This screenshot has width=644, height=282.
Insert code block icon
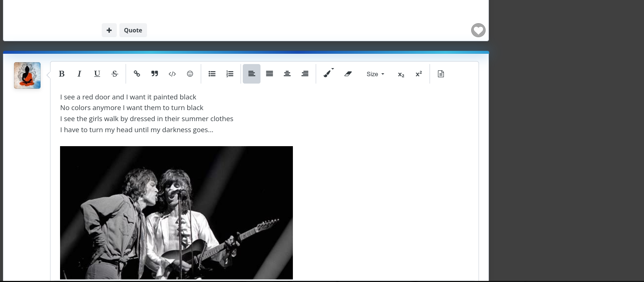(172, 74)
